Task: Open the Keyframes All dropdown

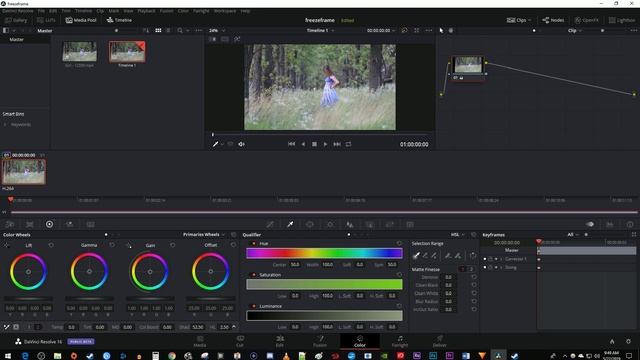Action: (x=573, y=235)
